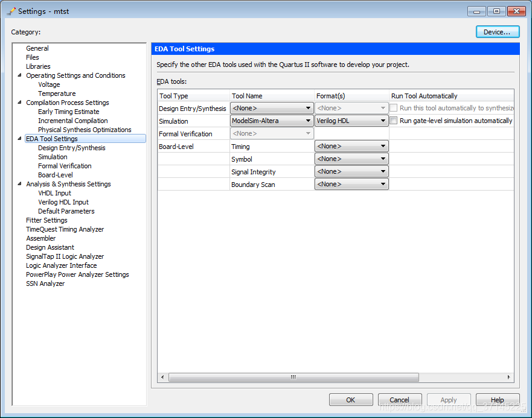
Task: Select the Simulation tree item
Action: click(53, 157)
